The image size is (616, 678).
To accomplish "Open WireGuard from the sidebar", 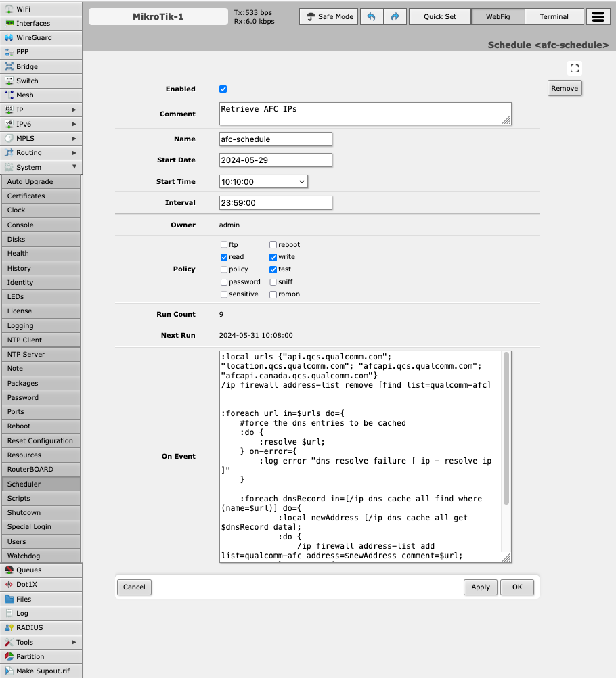I will click(41, 37).
